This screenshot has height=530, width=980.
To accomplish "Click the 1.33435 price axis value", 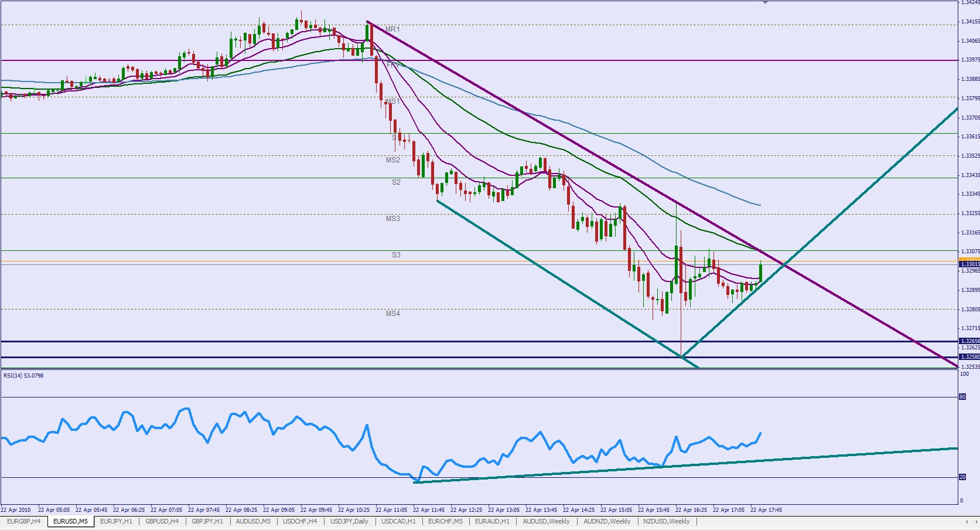I will click(x=971, y=175).
